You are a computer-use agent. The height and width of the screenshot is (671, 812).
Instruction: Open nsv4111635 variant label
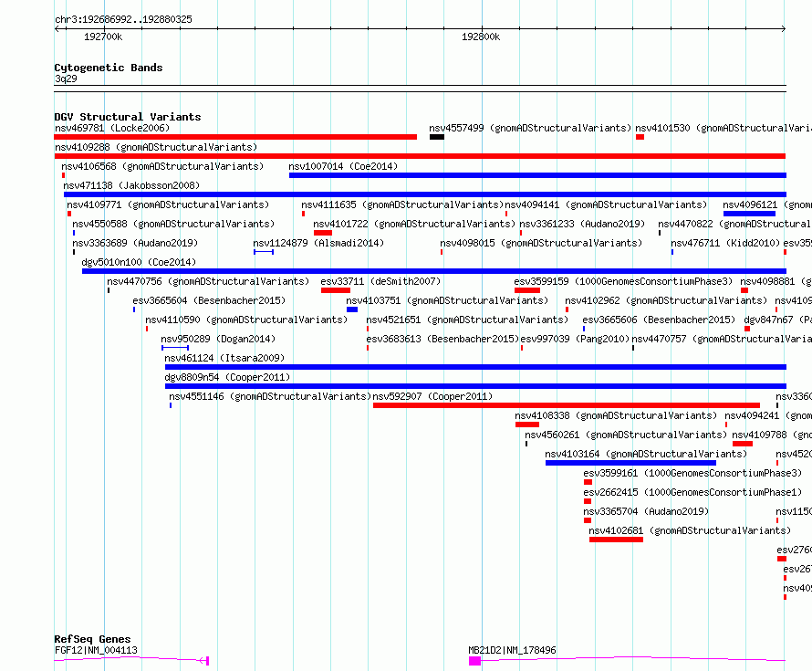coord(402,204)
